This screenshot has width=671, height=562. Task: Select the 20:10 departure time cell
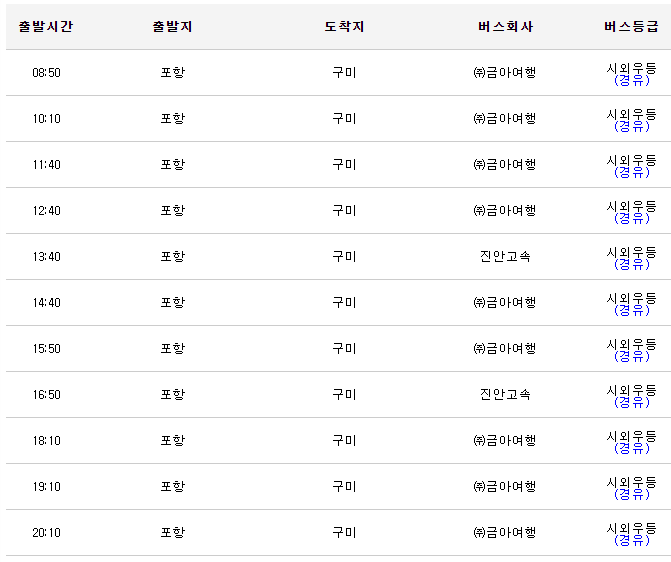click(46, 532)
